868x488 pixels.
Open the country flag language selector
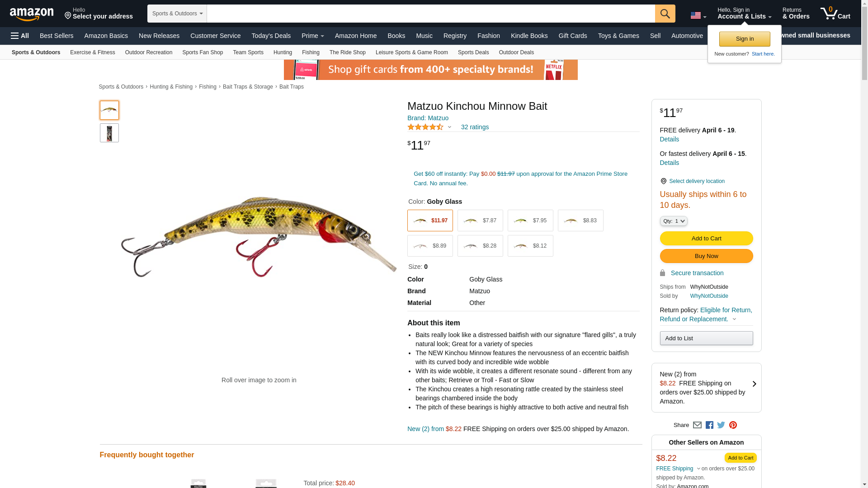698,16
